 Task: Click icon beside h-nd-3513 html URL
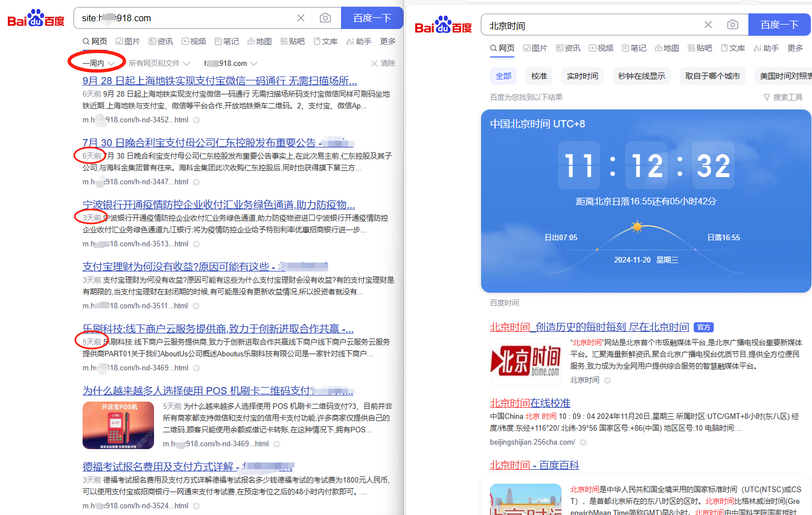(x=196, y=244)
